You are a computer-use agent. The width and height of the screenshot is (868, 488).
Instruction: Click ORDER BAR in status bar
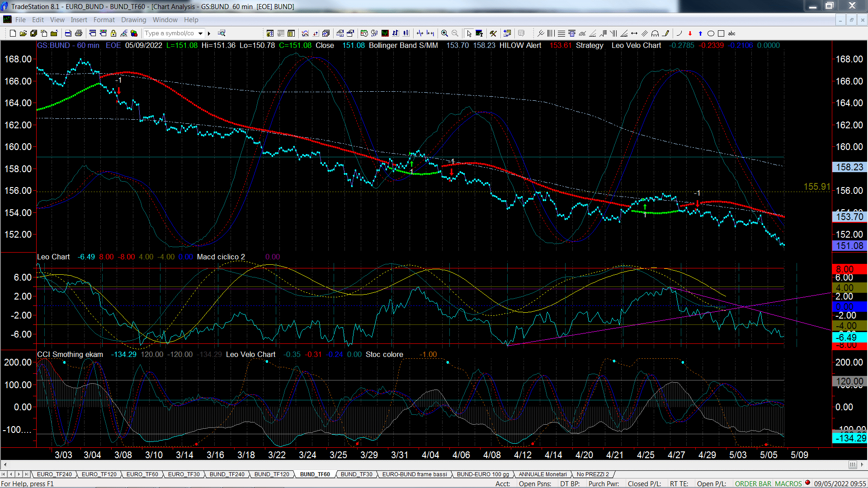point(753,484)
